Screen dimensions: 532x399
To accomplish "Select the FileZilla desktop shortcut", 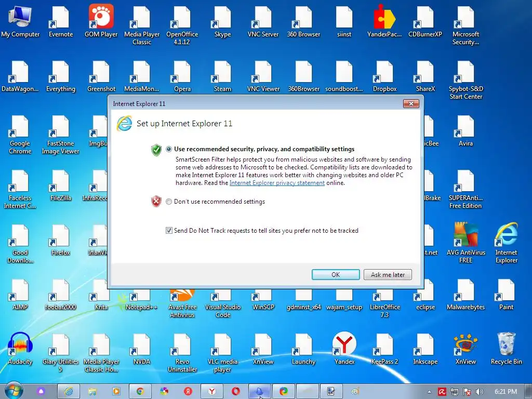I will 61,185.
